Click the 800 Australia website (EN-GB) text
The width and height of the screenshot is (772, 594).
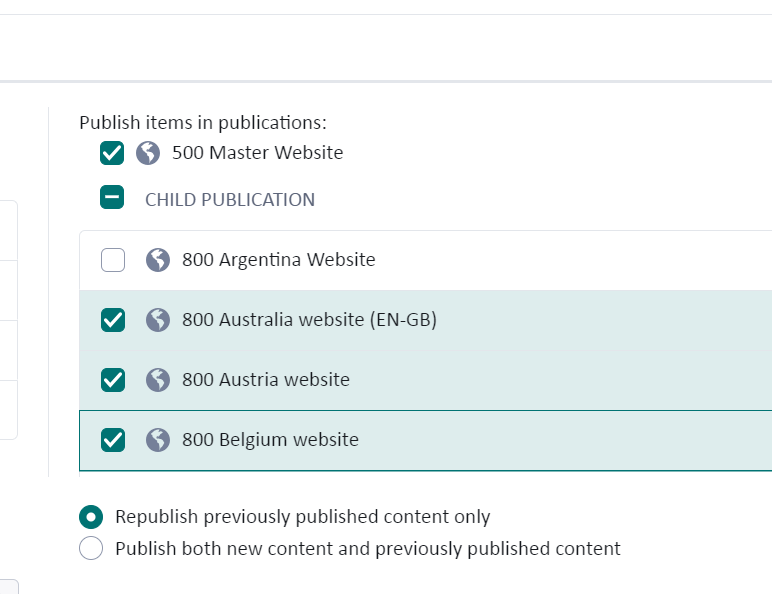(310, 320)
